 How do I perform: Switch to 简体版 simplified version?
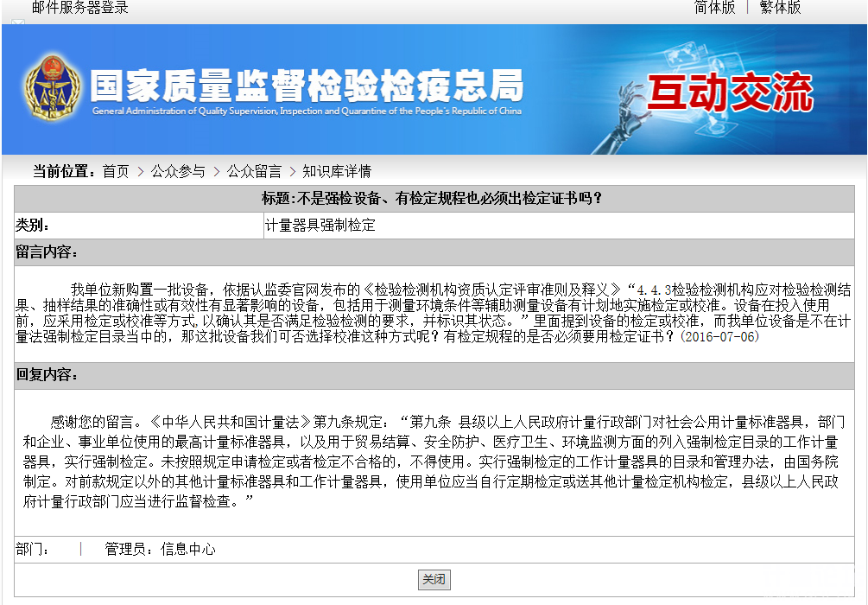pyautogui.click(x=714, y=8)
